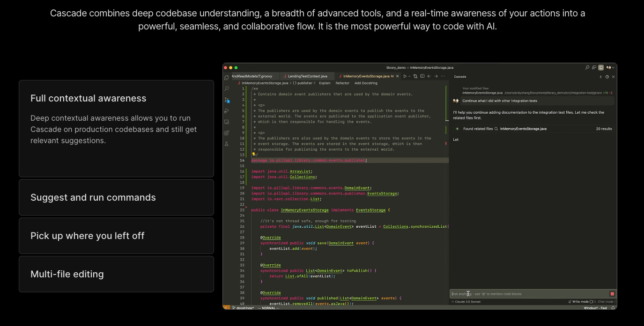Expand the Multi-file editing card
644x326 pixels.
(x=116, y=274)
